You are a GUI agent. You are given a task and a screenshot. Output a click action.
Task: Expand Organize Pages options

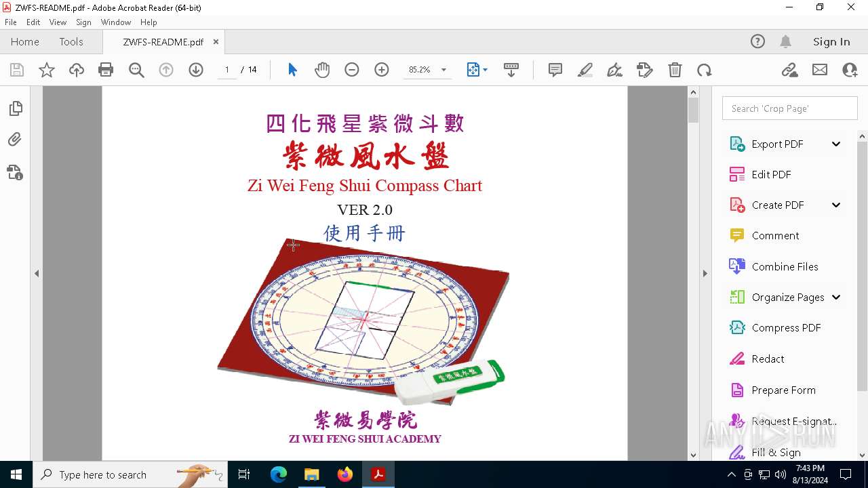coord(836,297)
